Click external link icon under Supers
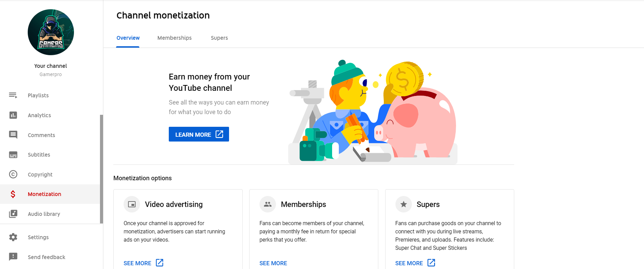This screenshot has width=644, height=269. (x=431, y=263)
